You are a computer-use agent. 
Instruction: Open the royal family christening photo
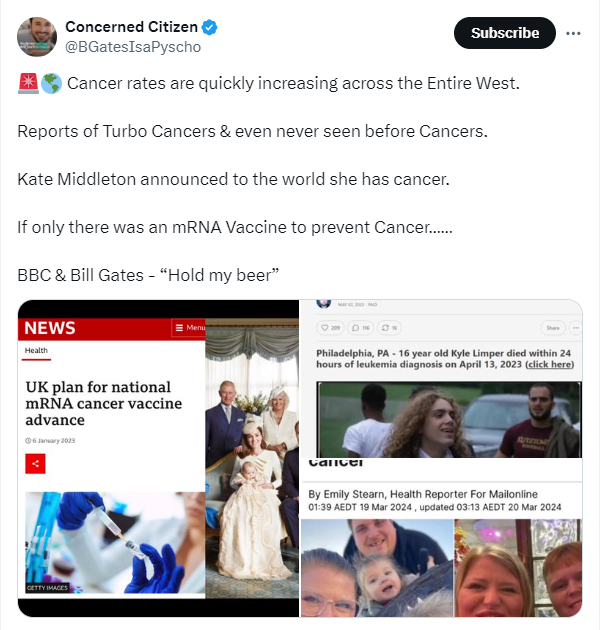252,458
